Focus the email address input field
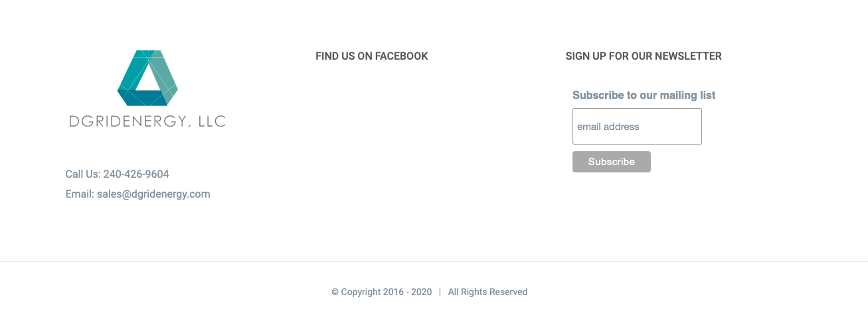Viewport: 868px width, 309px height. (637, 127)
